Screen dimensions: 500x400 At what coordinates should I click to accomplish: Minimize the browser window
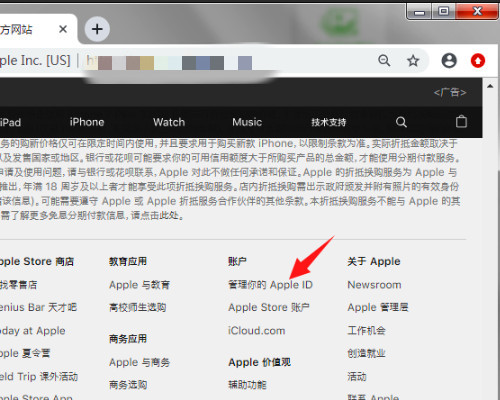[x=420, y=12]
